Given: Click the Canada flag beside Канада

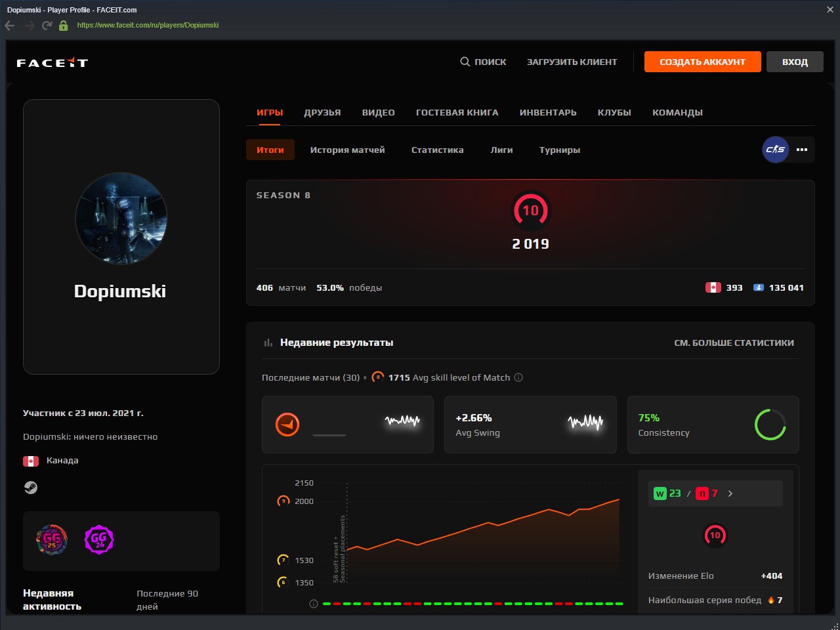Looking at the screenshot, I should (31, 461).
